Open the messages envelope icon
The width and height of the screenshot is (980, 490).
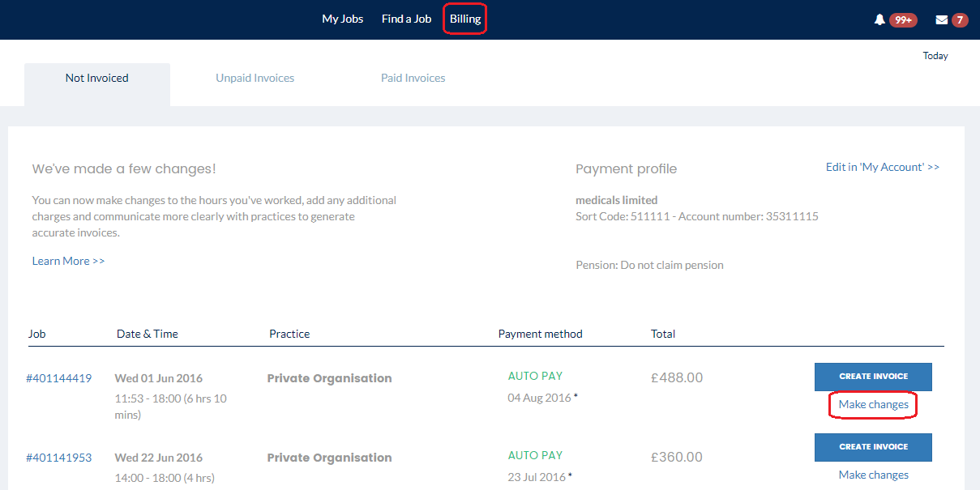tap(942, 20)
